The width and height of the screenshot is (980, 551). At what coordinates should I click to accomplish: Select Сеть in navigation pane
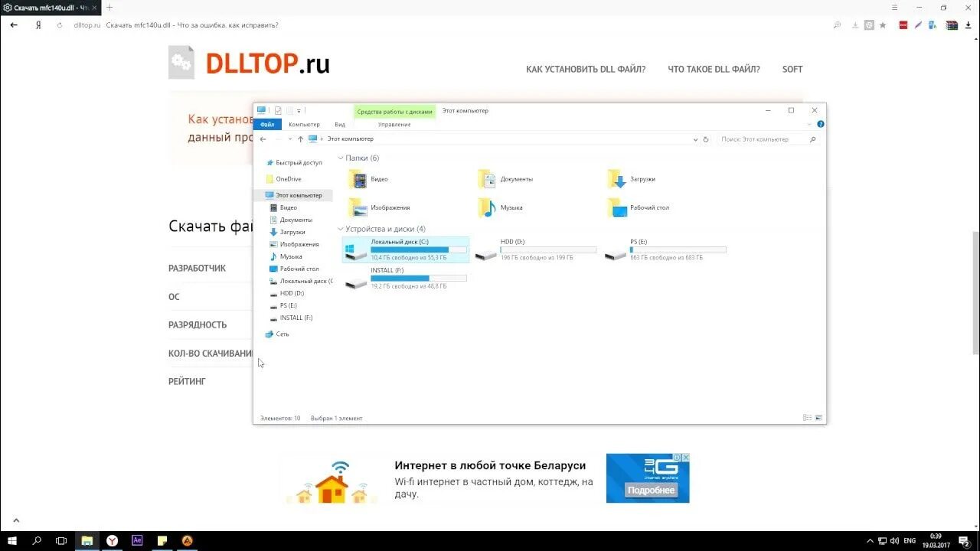[277, 334]
